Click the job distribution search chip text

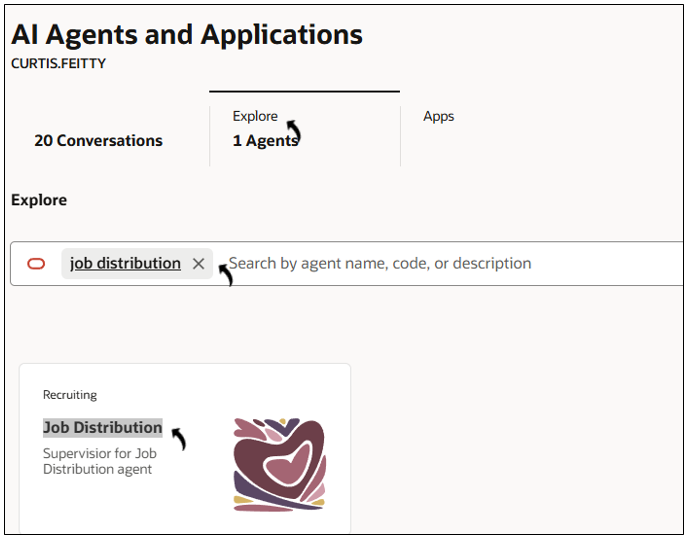click(x=125, y=263)
